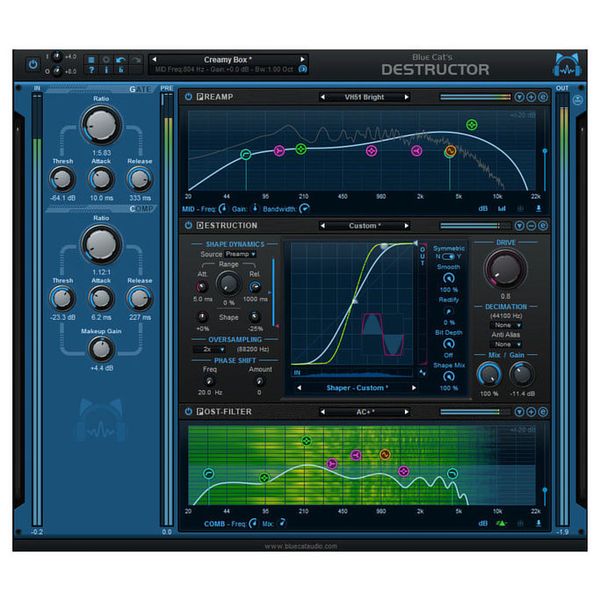Screen dimensions: 600x600
Task: Click the Gate Ratio large knob
Action: click(101, 126)
